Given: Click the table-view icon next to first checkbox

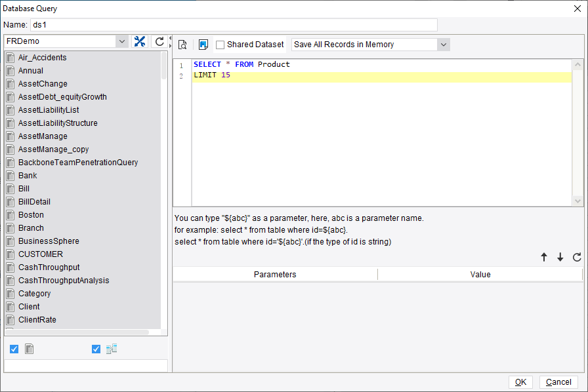Looking at the screenshot, I should point(29,349).
